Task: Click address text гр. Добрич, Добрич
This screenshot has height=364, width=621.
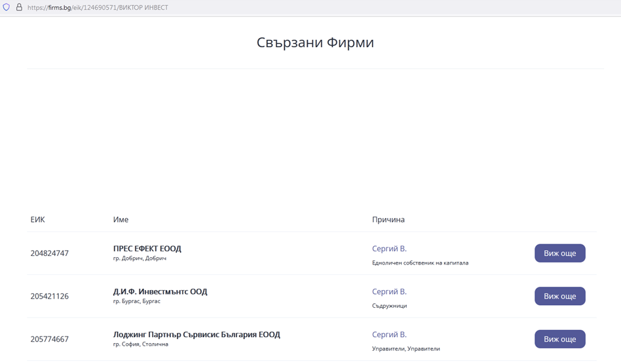Action: click(x=140, y=259)
